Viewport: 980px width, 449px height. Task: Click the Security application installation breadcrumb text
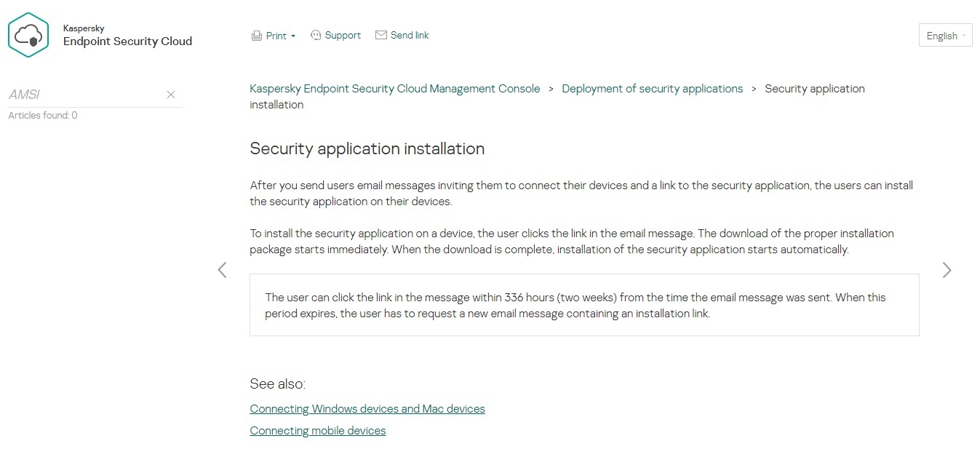coord(557,97)
